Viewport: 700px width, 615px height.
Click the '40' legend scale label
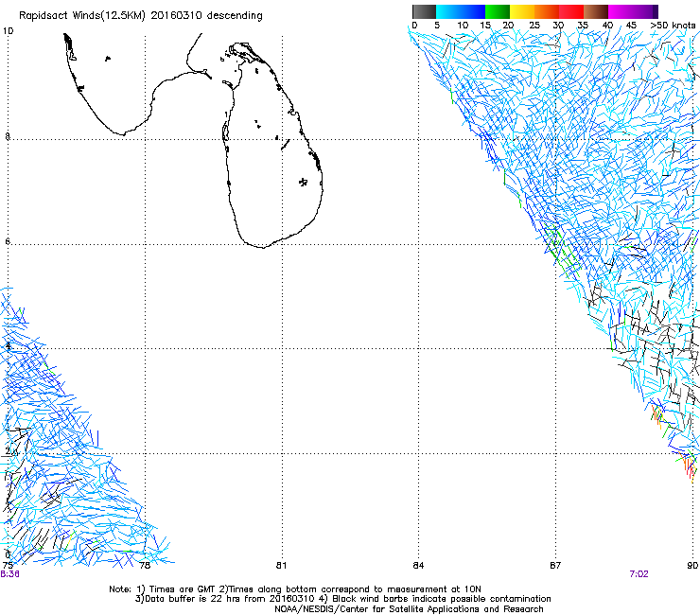[607, 26]
